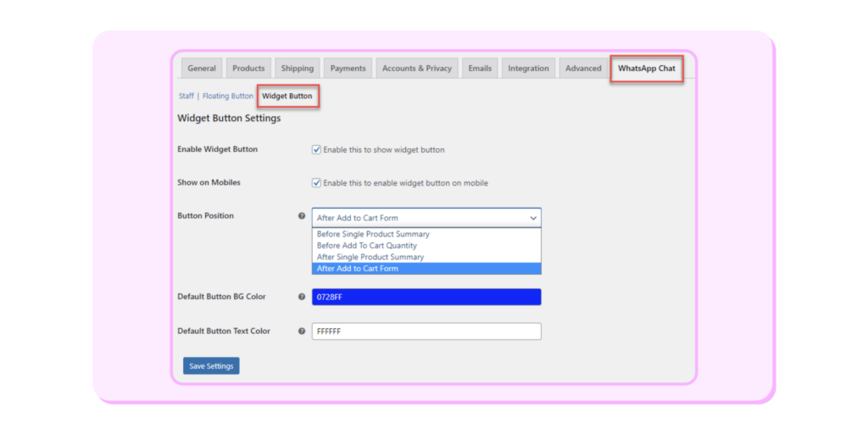Screen dimensions: 868x434
Task: Click the Button Position help icon
Action: (x=302, y=216)
